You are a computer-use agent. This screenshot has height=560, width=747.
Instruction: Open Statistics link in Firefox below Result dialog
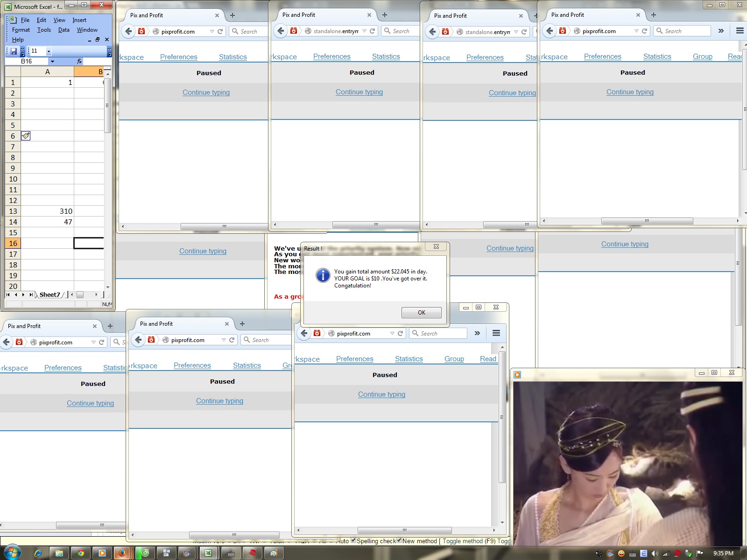click(x=409, y=359)
